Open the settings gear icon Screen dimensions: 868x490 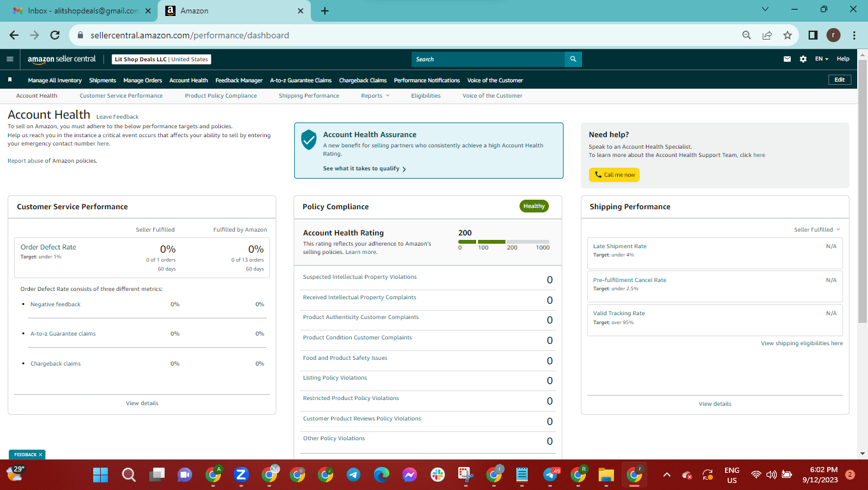[803, 59]
